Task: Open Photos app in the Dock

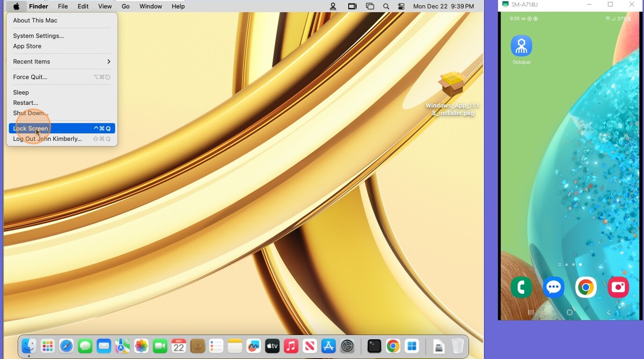Action: pos(141,346)
